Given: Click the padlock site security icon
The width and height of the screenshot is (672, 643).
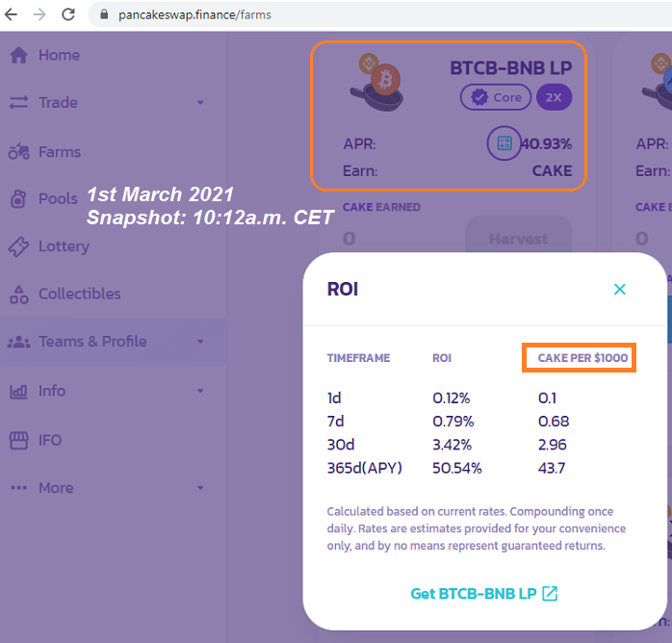Looking at the screenshot, I should [104, 15].
